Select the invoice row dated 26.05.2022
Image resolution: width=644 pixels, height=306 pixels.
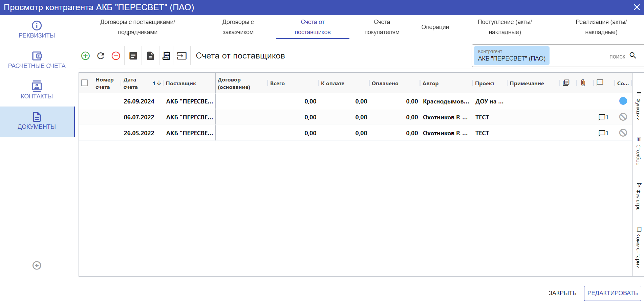(x=355, y=133)
